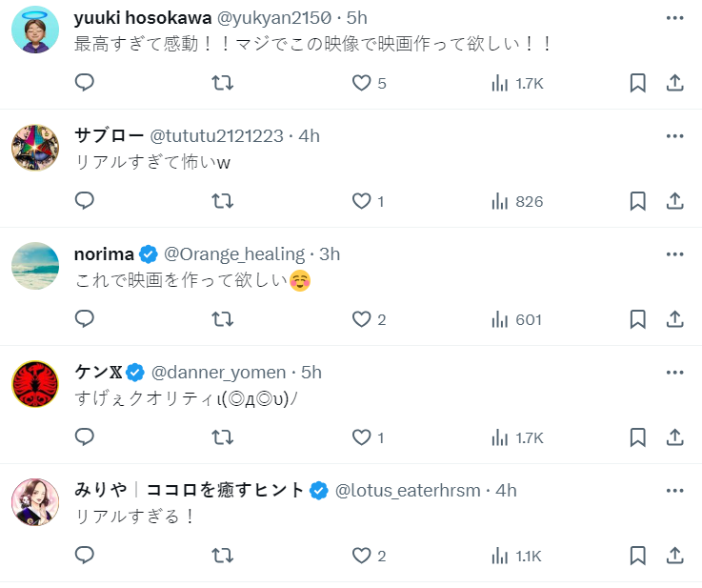Repost yuuki hosokawa's tweet
The width and height of the screenshot is (702, 588).
pyautogui.click(x=222, y=83)
